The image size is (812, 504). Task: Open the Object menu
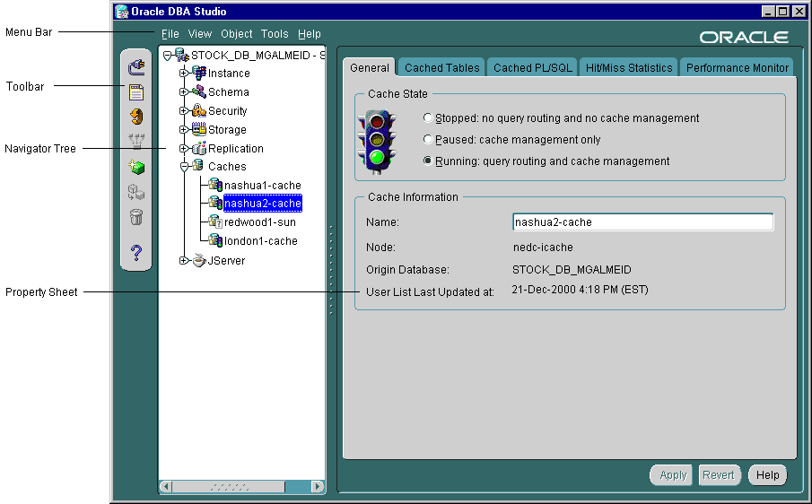237,34
